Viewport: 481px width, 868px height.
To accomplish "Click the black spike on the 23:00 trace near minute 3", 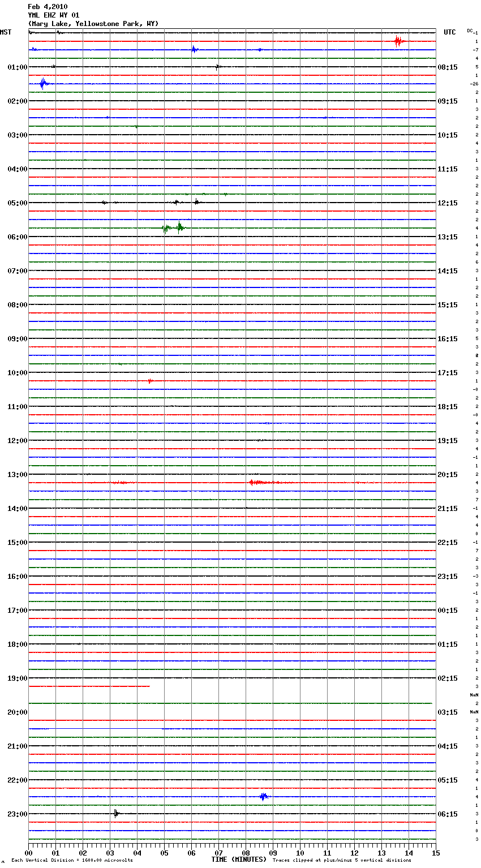I will tap(116, 814).
